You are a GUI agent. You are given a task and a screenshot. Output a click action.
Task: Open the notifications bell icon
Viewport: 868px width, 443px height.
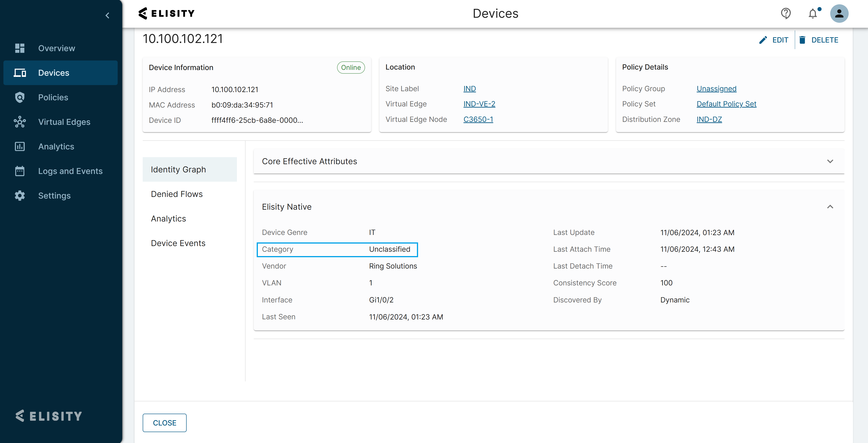point(813,13)
